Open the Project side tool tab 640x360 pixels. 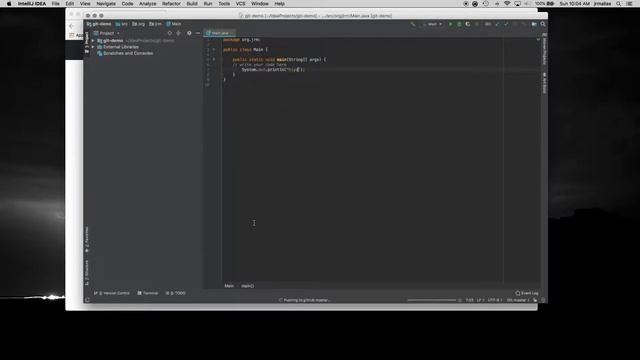coord(87,43)
